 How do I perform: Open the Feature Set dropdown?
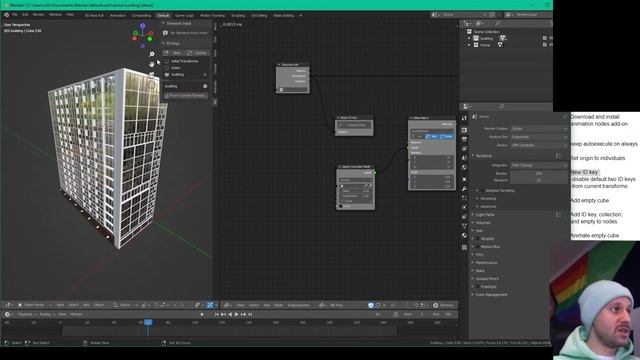coord(539,137)
